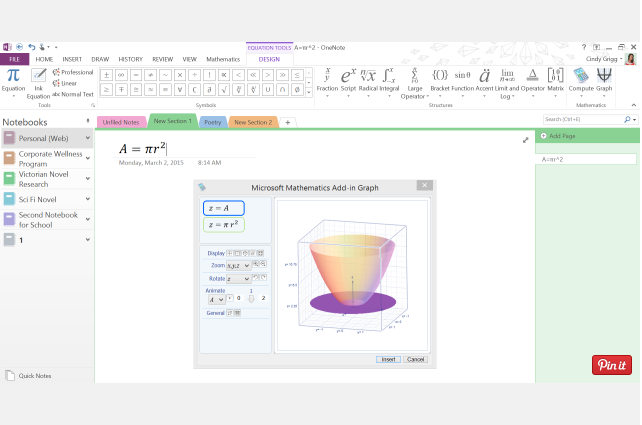Screen dimensions: 642x425
Task: Insert the infinity symbol
Action: point(121,75)
